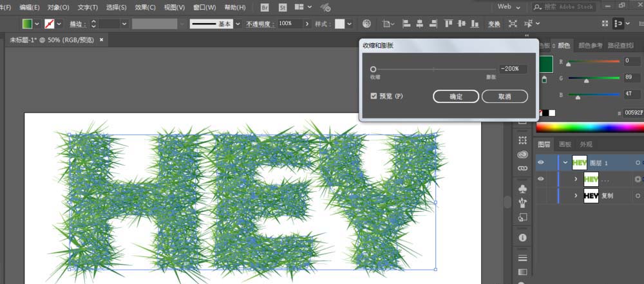Click the recolor artwork wheel icon
This screenshot has height=284, width=644.
click(x=367, y=24)
